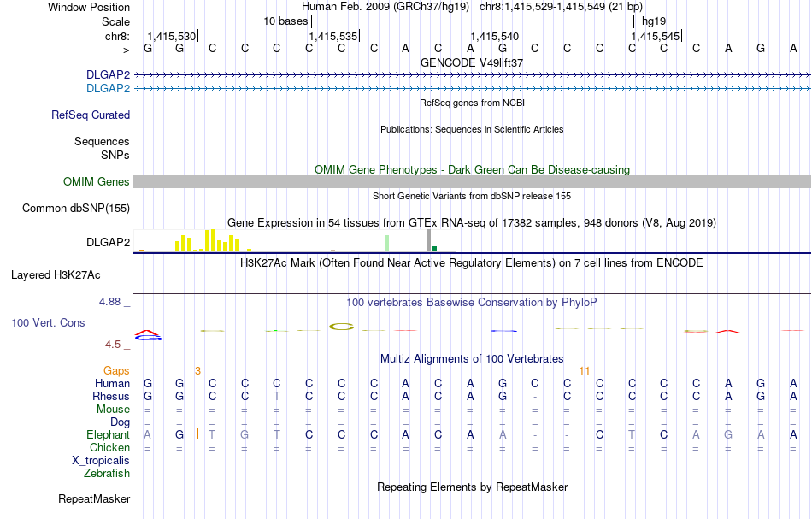Click Publications: Sequences in Scientific Articles title
Viewport: 812px width, 519px height.
click(472, 129)
